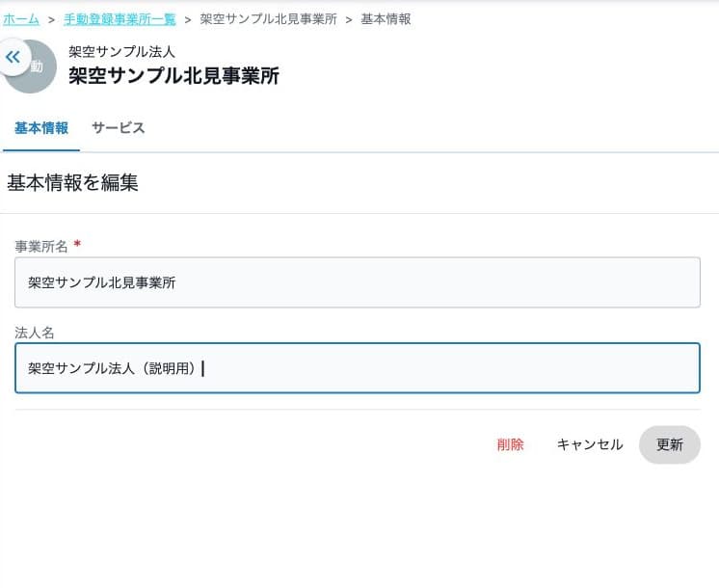Switch to the 基本情報 tab
Viewport: 719px width, 588px height.
click(41, 128)
